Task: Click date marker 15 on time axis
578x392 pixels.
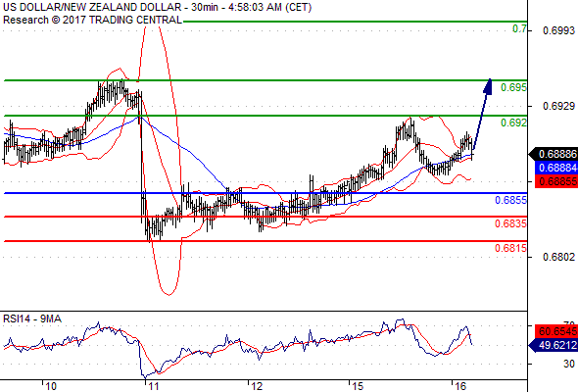Action: 357,386
